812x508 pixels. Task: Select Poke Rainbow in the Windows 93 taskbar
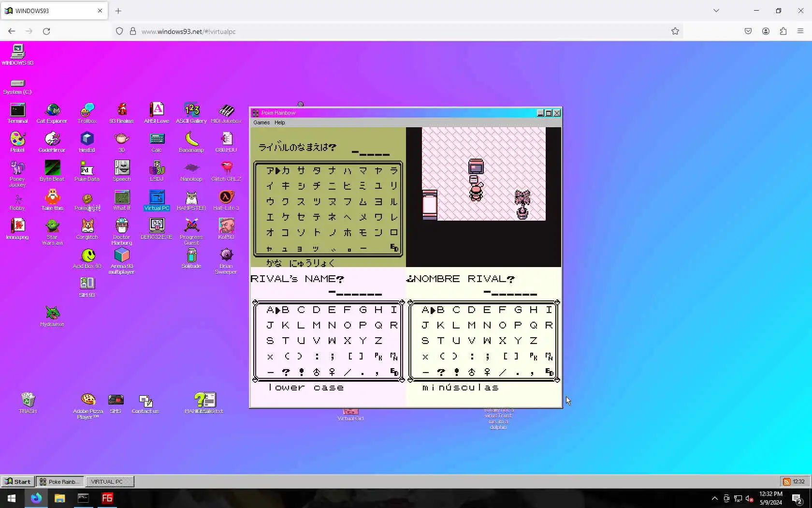pyautogui.click(x=60, y=481)
